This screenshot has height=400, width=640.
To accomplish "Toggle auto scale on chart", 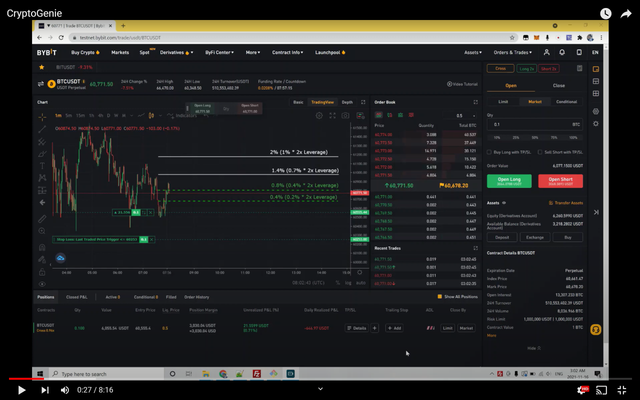I will pos(361,283).
